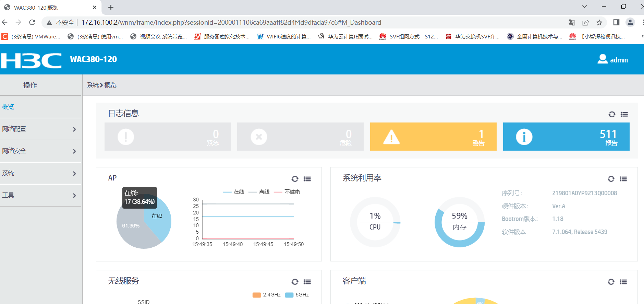Toggle the 2.4GHz legend swatch

(x=257, y=295)
